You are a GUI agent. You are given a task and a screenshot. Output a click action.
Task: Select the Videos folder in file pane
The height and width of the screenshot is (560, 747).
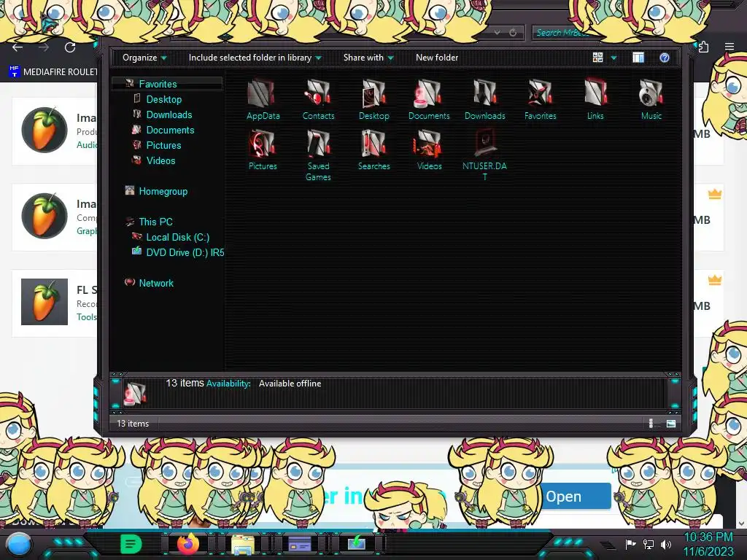click(429, 150)
